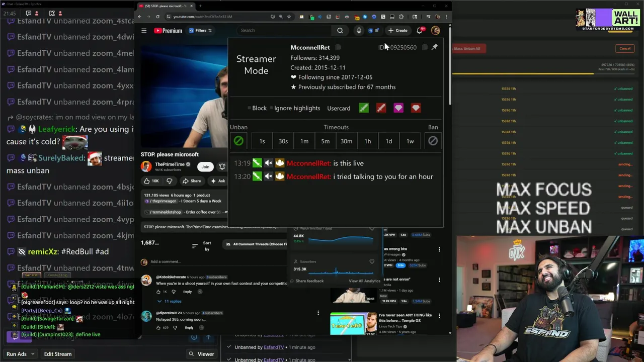Click the Cancel button in mass unban window
This screenshot has width=644, height=362.
pyautogui.click(x=625, y=49)
